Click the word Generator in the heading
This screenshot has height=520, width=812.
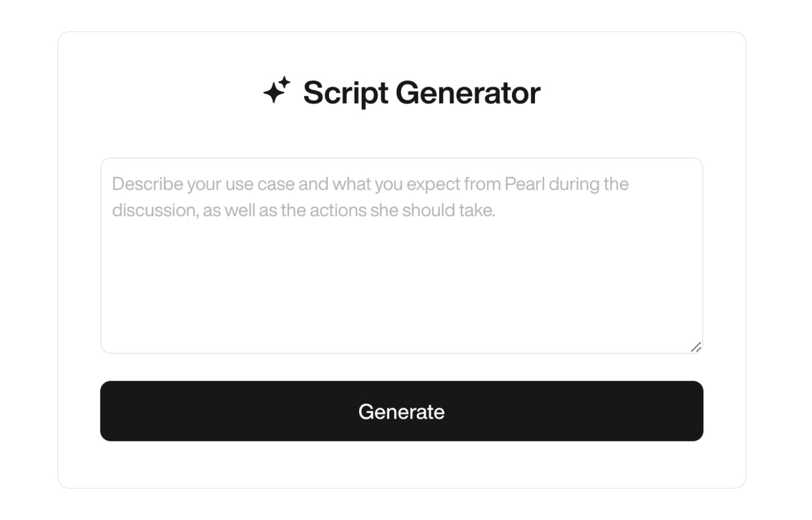(x=469, y=93)
